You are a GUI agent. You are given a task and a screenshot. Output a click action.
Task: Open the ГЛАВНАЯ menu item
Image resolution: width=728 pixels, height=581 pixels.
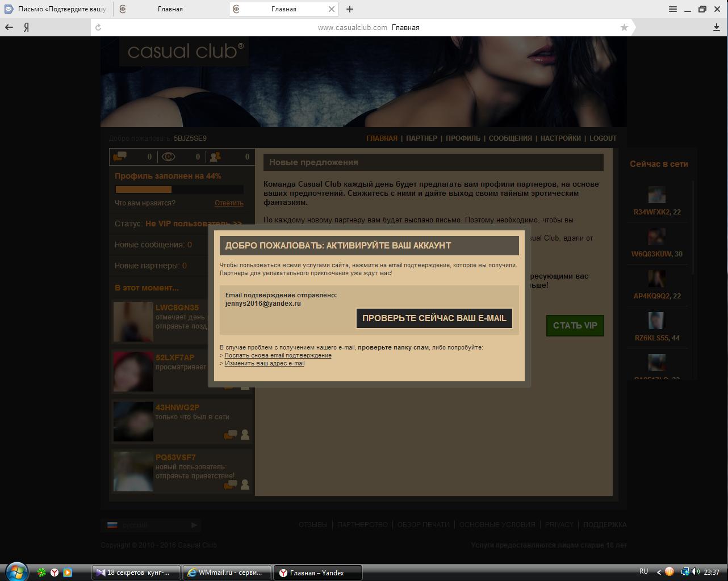pos(382,138)
